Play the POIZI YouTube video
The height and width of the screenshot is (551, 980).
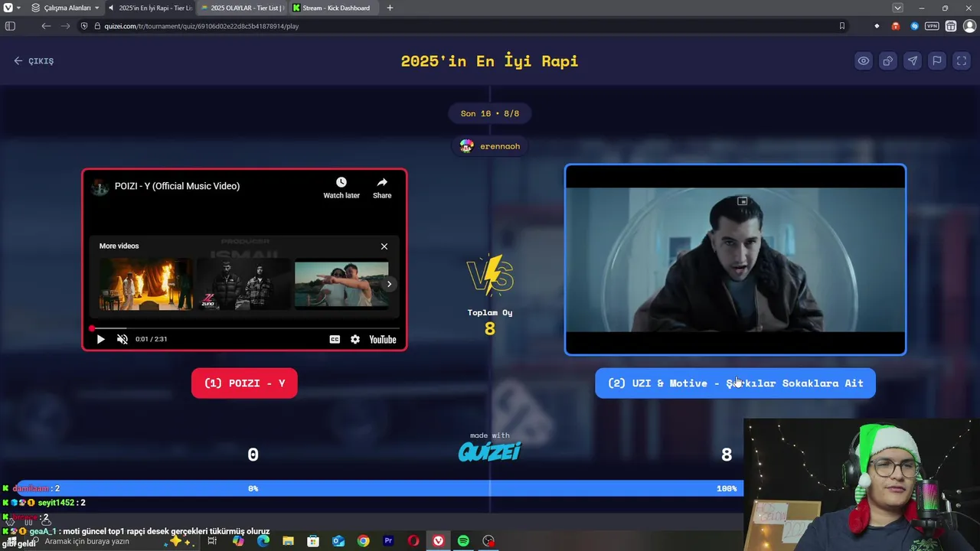[x=100, y=339]
